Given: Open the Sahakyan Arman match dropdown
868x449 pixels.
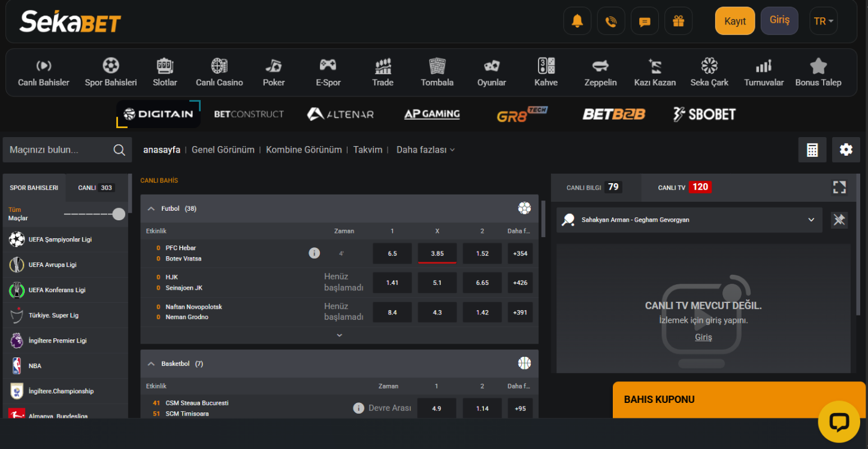Looking at the screenshot, I should tap(689, 220).
